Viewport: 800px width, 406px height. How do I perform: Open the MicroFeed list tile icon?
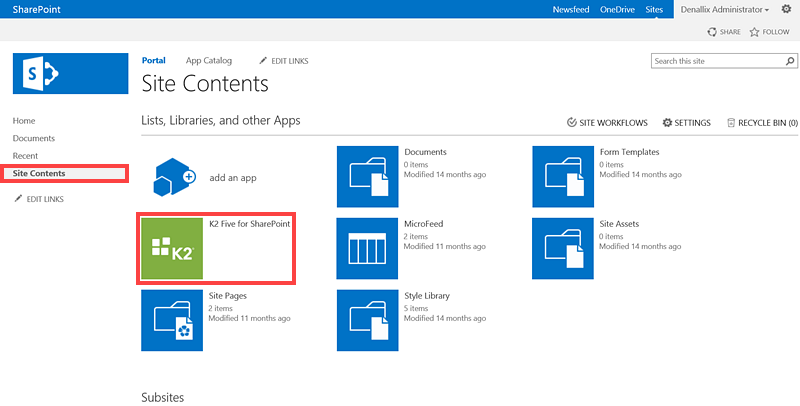pos(366,247)
